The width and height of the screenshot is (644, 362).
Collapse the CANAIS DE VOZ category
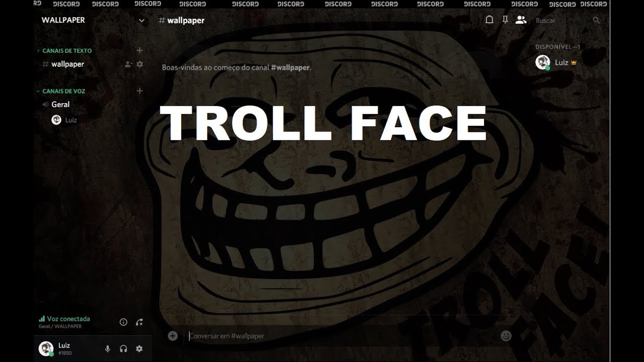click(x=61, y=92)
